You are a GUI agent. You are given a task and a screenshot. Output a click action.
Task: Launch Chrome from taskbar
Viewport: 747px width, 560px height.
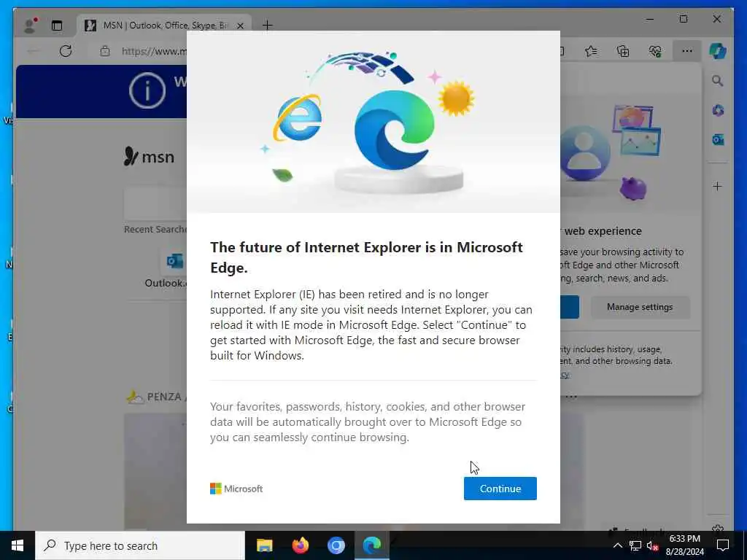tap(336, 545)
